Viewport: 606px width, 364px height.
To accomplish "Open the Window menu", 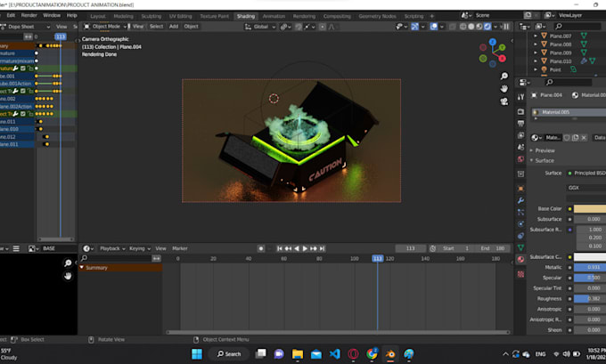I will point(52,15).
